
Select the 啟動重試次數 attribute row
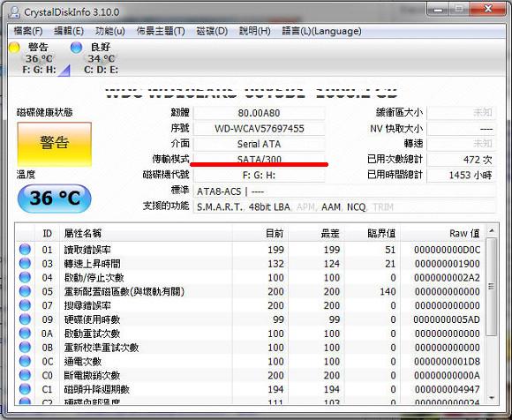[250, 334]
